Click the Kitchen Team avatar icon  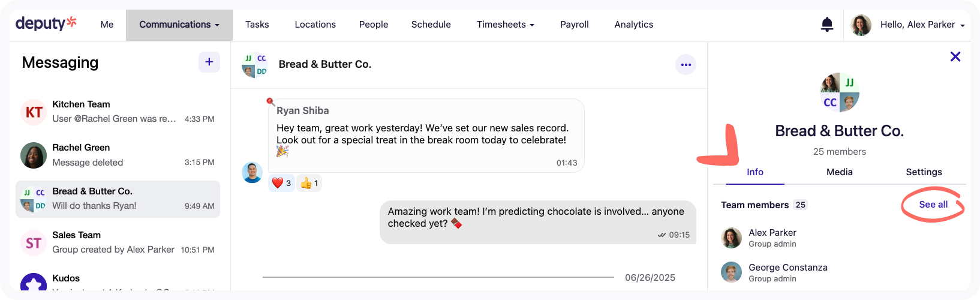pos(34,112)
